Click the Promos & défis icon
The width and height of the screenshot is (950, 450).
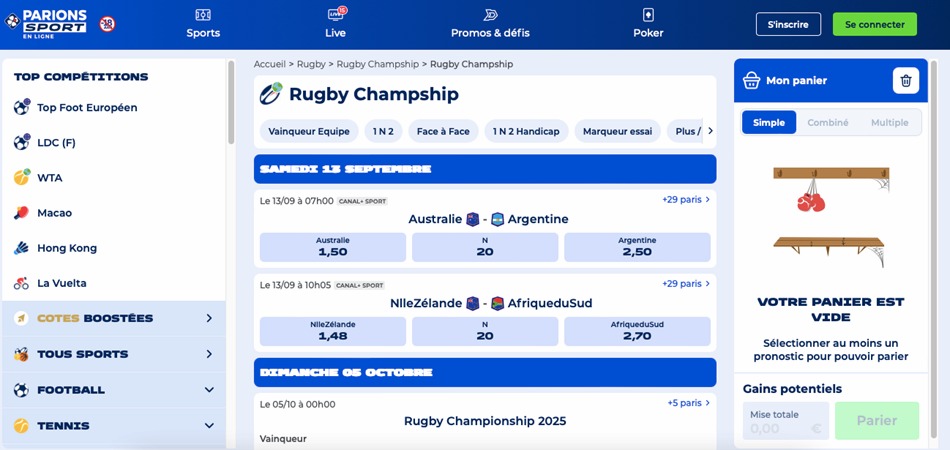pyautogui.click(x=490, y=15)
